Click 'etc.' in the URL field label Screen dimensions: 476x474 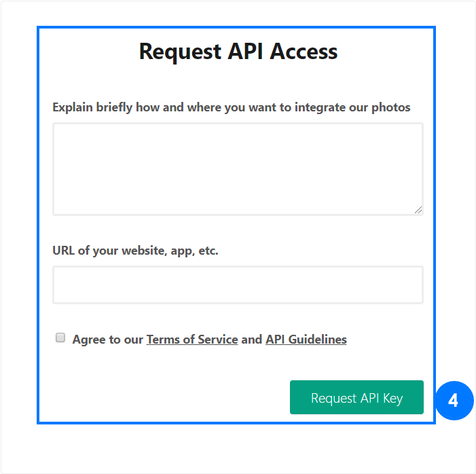click(x=208, y=251)
